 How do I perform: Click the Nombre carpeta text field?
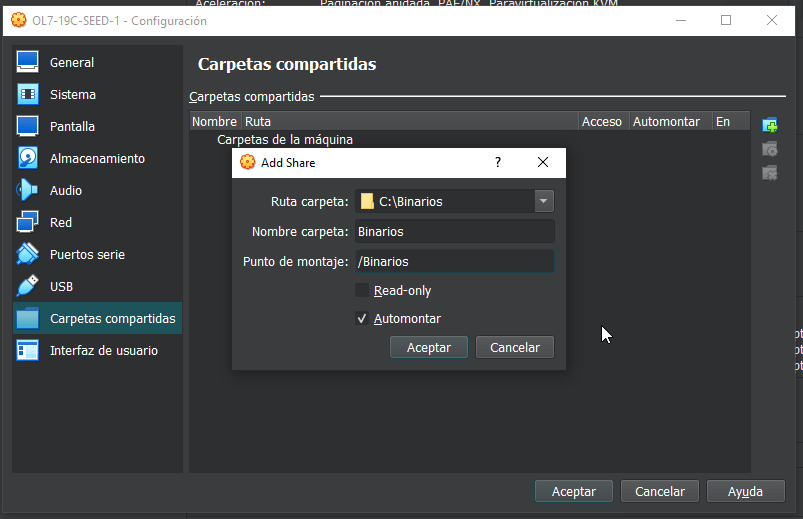454,231
